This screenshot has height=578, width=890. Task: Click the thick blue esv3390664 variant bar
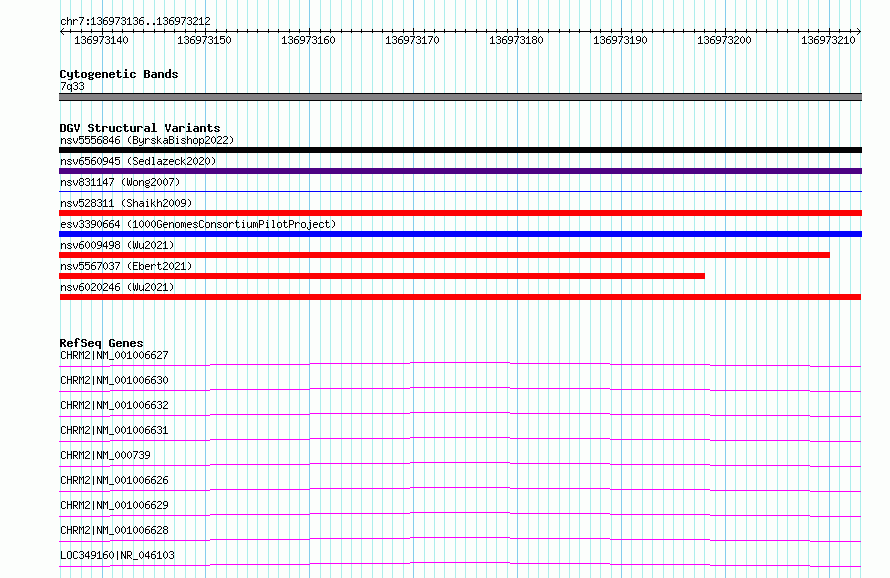[460, 234]
